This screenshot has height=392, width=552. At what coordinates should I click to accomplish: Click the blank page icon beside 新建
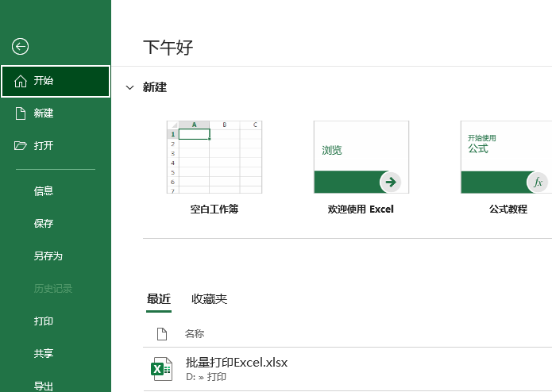[x=21, y=113]
